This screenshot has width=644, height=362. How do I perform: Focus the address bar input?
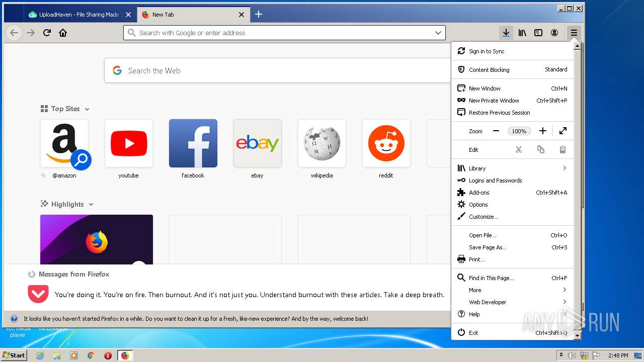click(x=284, y=33)
